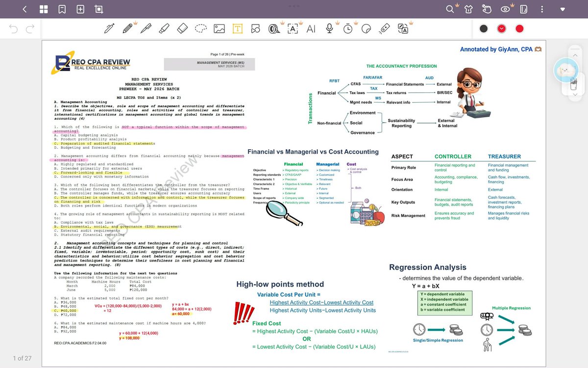Open the shapes tool
The image size is (588, 368).
coord(255,29)
